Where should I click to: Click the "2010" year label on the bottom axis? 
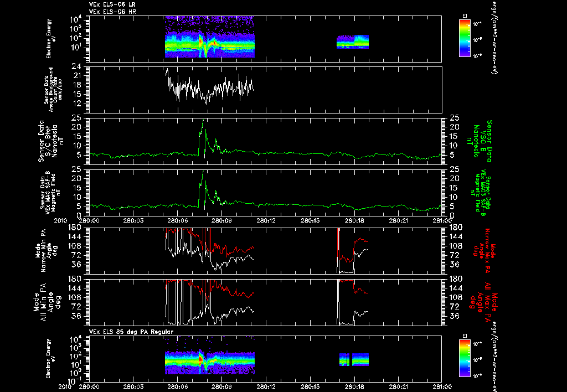[x=65, y=386]
